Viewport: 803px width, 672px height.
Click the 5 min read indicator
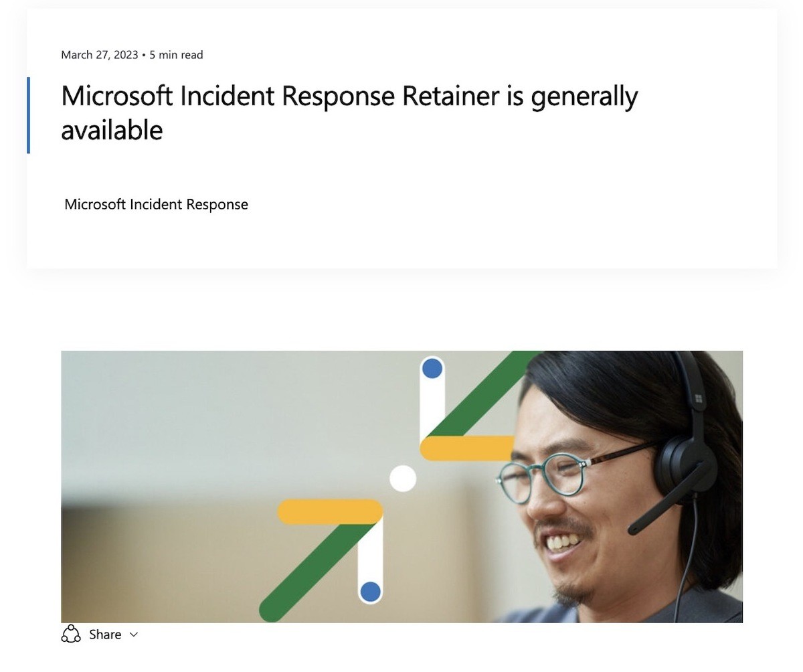177,55
